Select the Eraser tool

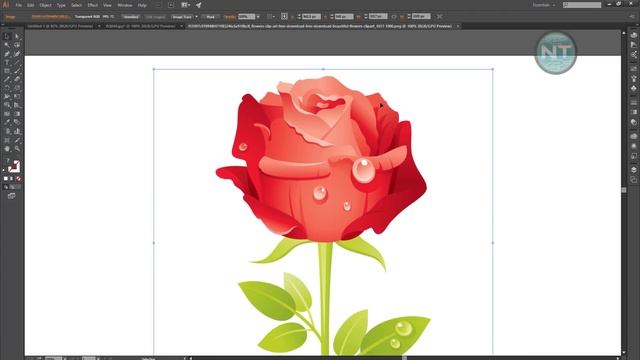(17, 80)
